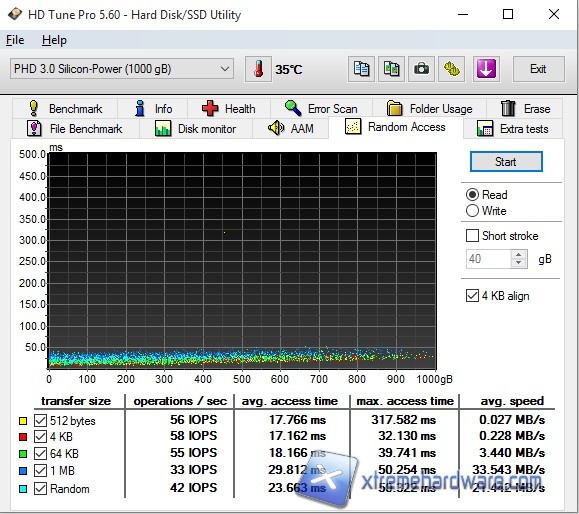Click the cyan Random color swatch

(x=23, y=489)
